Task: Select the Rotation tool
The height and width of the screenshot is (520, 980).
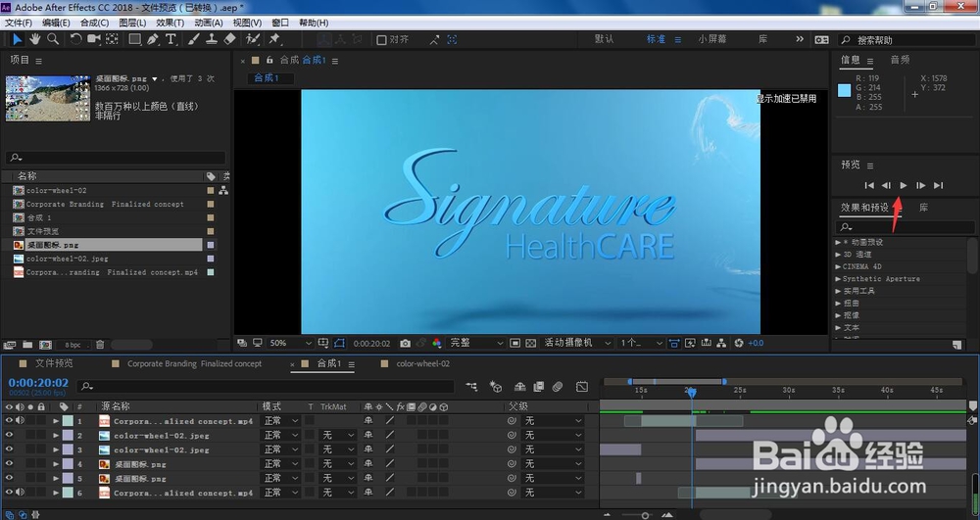Action: pyautogui.click(x=75, y=39)
